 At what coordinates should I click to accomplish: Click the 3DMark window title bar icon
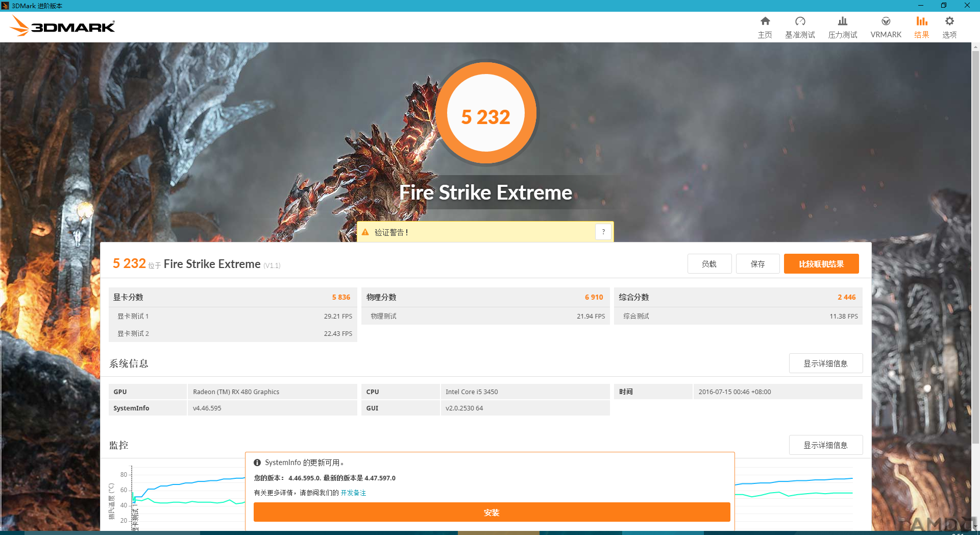pyautogui.click(x=5, y=6)
